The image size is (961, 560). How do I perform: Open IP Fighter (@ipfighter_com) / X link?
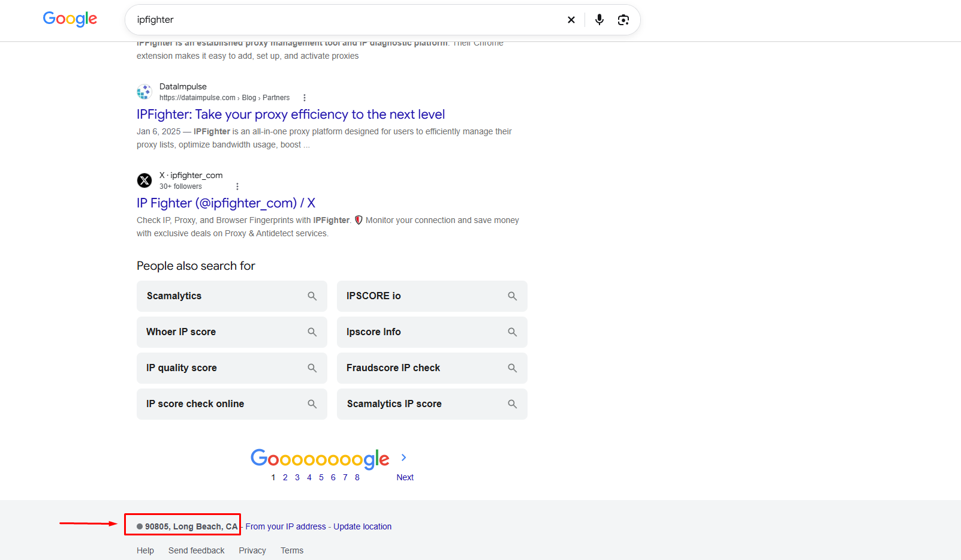coord(226,203)
